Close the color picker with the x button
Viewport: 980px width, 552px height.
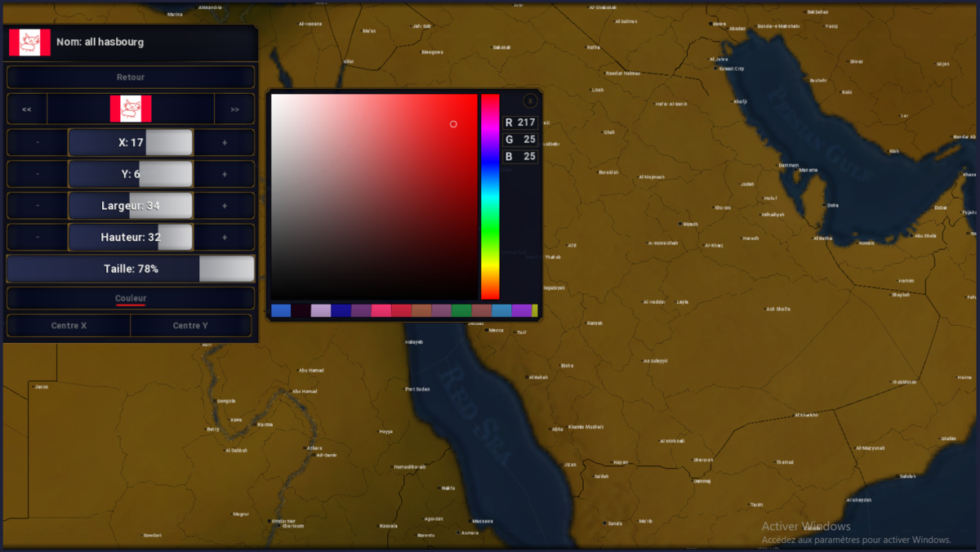point(530,100)
